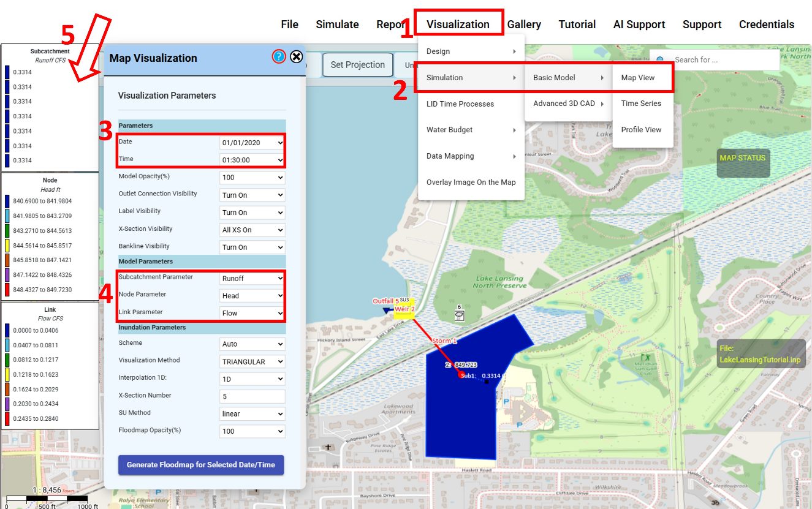Click the File LakeLansingTutorial.inp label
Image resolution: width=812 pixels, height=509 pixels.
click(760, 354)
